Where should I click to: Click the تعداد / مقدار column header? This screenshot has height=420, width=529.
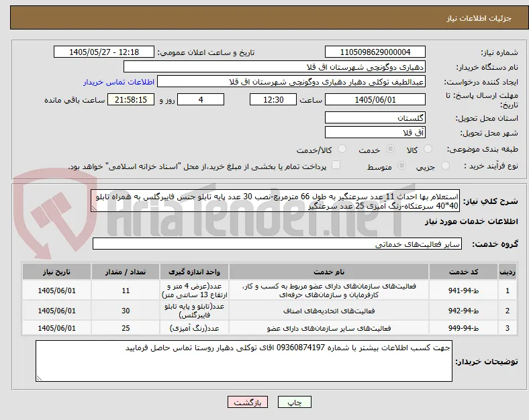point(126,272)
